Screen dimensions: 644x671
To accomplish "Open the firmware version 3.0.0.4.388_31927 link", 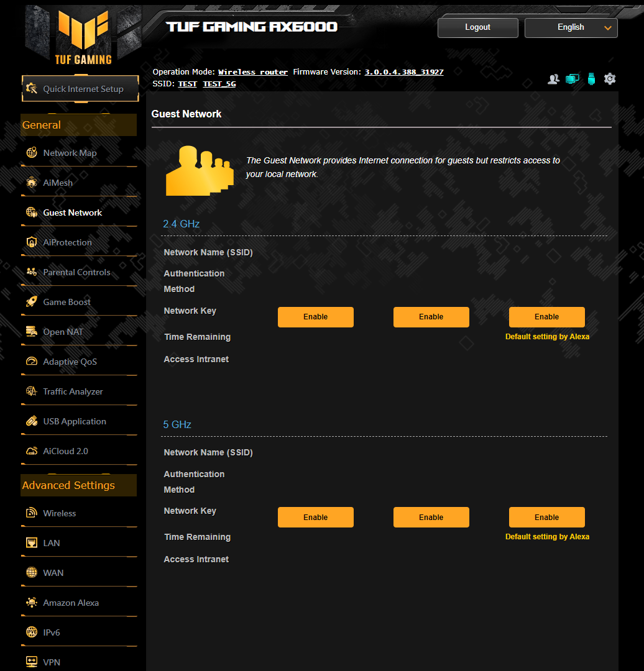I will tap(404, 72).
